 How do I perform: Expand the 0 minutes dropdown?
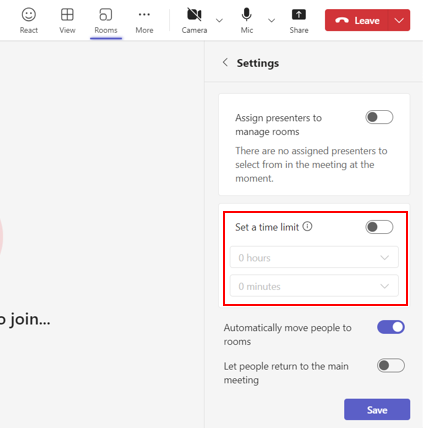click(x=314, y=286)
